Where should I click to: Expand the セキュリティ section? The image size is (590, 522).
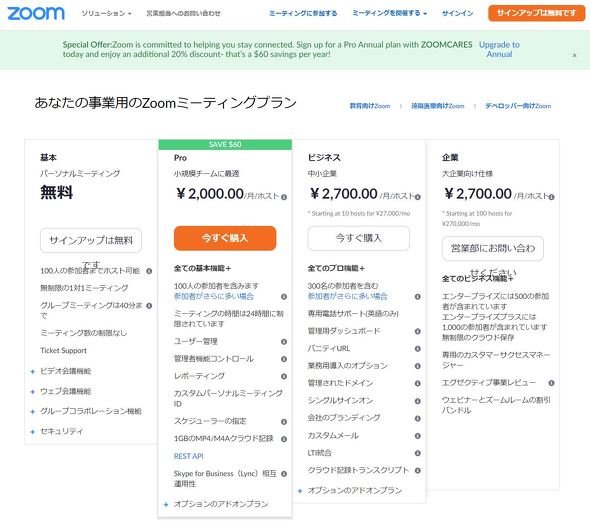[57, 431]
